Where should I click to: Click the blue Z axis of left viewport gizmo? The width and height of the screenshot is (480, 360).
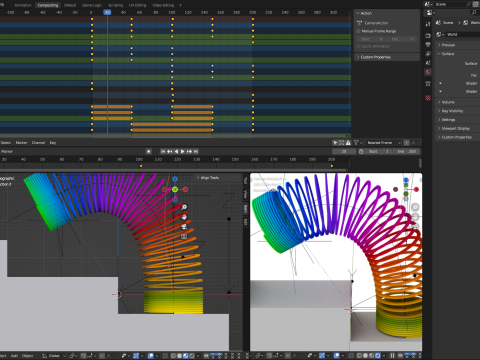click(175, 179)
